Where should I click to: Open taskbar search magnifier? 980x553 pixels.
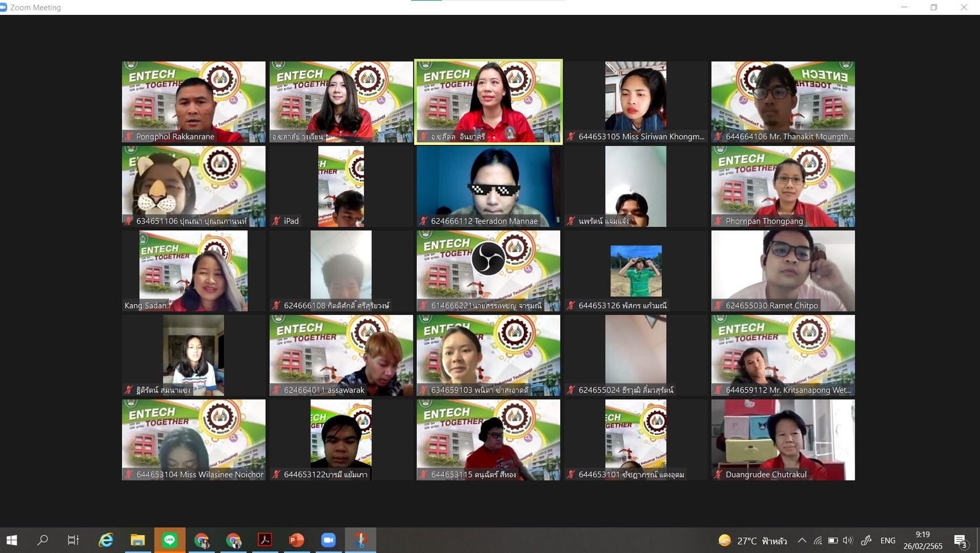point(43,540)
